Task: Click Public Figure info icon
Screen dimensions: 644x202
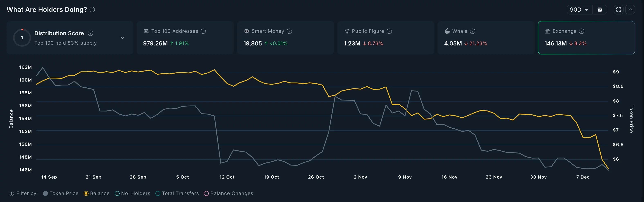Action: (389, 31)
